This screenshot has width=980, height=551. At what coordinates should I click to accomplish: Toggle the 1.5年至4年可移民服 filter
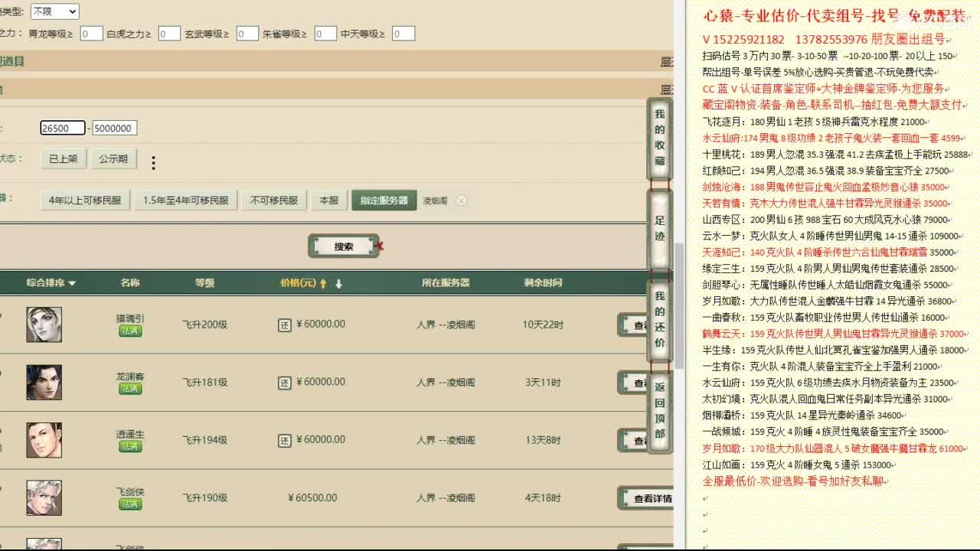186,201
